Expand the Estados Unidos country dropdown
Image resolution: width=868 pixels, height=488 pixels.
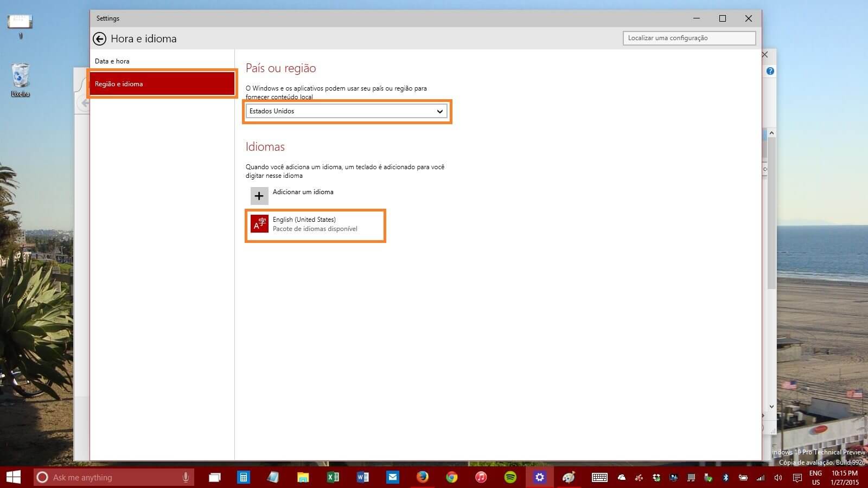coord(346,111)
